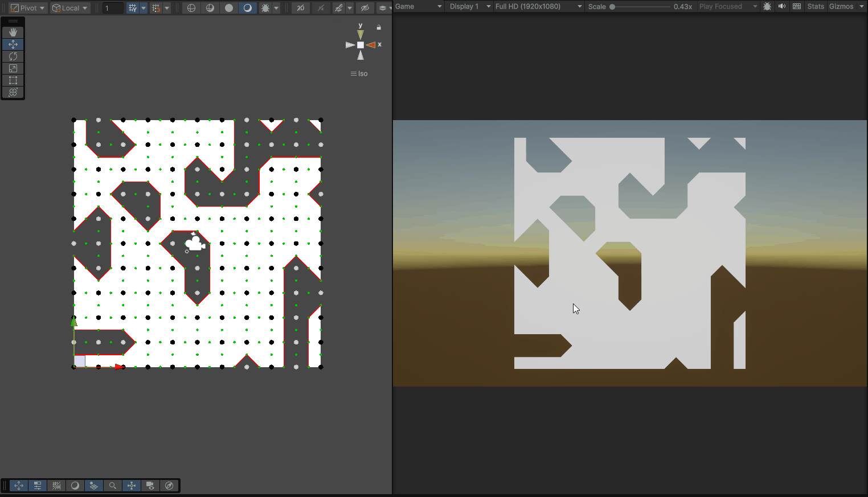
Task: Select the combined Transform tool
Action: (x=13, y=92)
